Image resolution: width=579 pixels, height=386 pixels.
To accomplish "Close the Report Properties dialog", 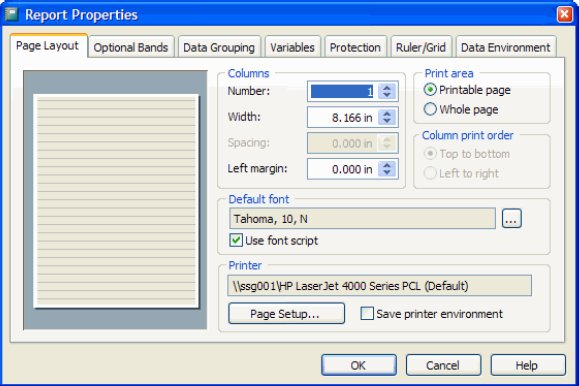I will [565, 15].
